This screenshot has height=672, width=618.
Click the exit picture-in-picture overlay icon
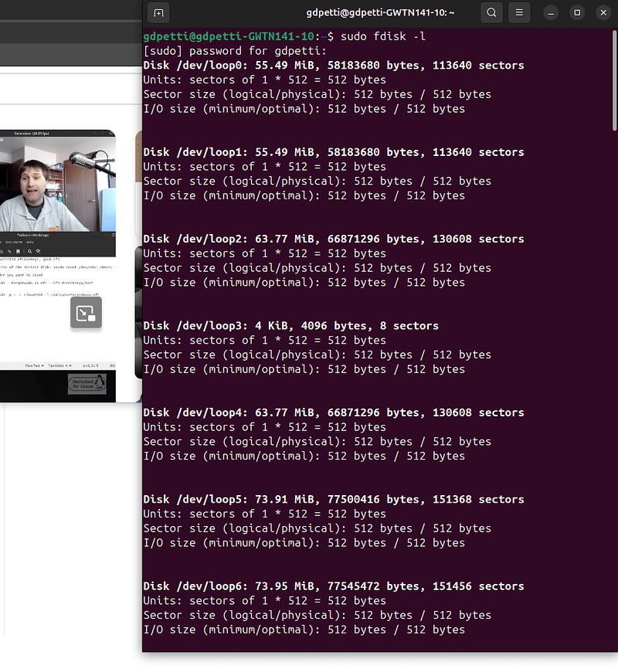(x=86, y=312)
